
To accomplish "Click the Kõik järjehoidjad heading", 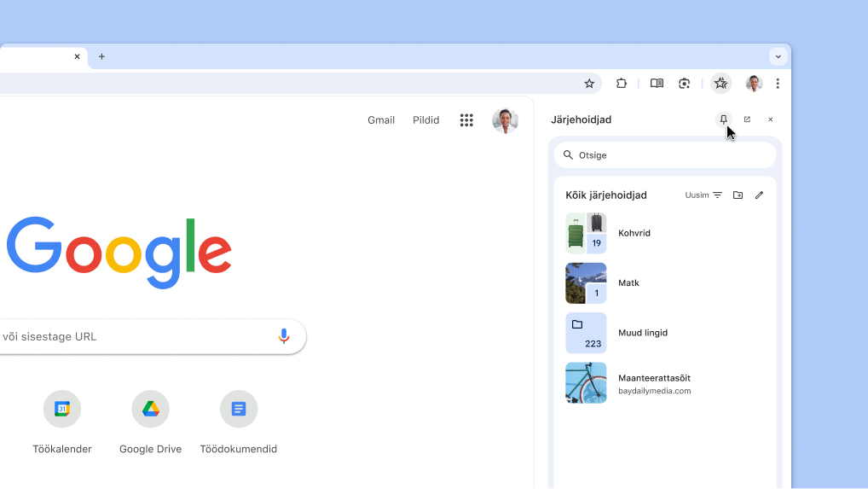I will tap(606, 195).
